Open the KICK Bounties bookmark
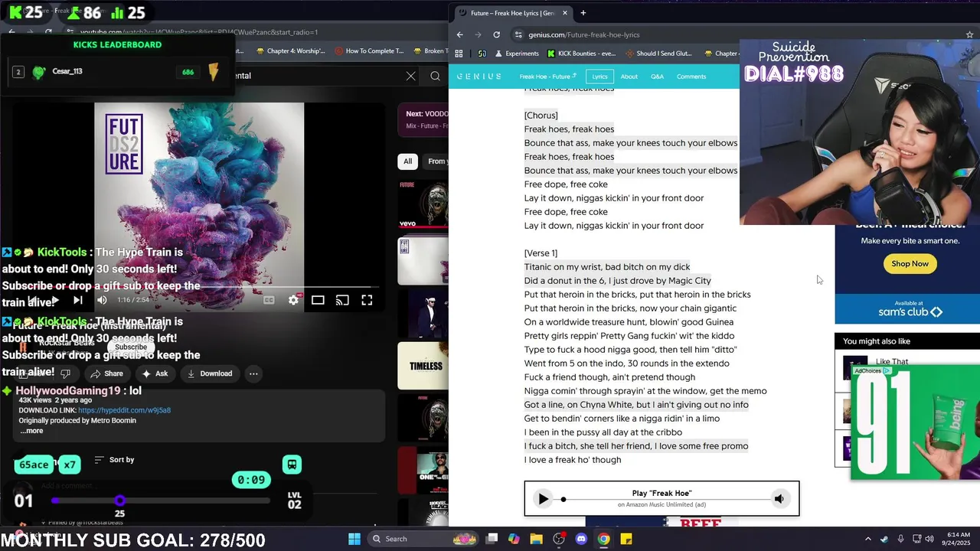980x551 pixels. [582, 54]
